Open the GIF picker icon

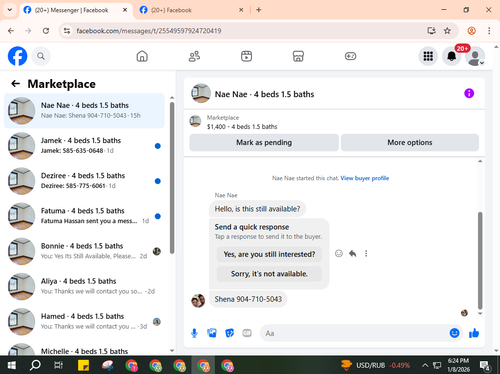point(247,333)
